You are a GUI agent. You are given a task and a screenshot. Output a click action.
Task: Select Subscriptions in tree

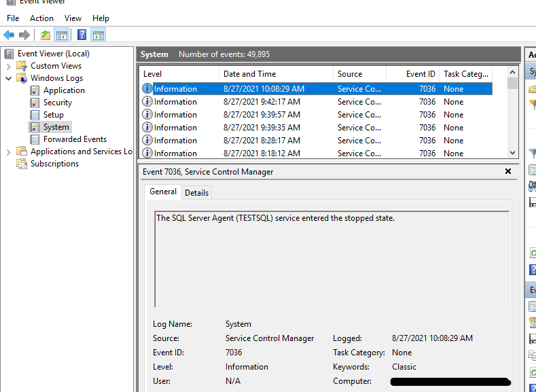coord(55,164)
